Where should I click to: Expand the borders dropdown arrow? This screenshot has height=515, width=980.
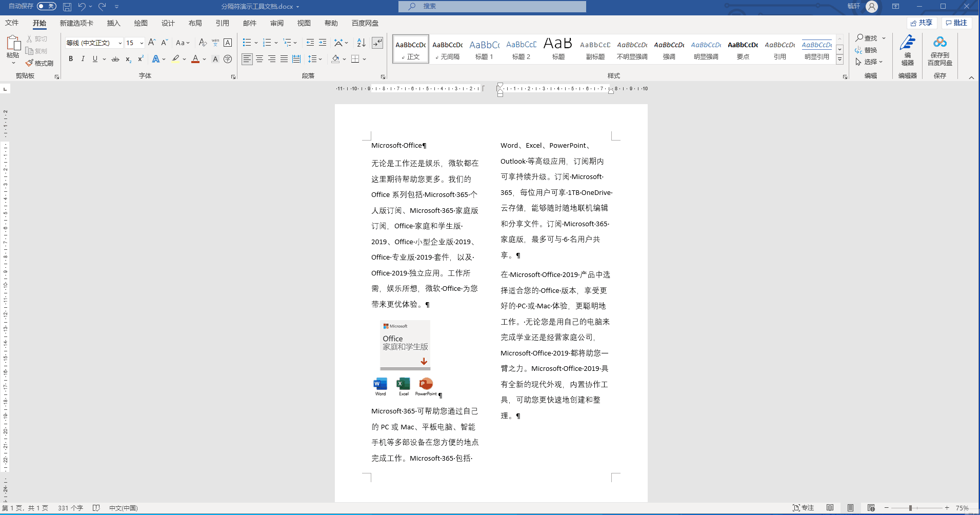point(364,59)
